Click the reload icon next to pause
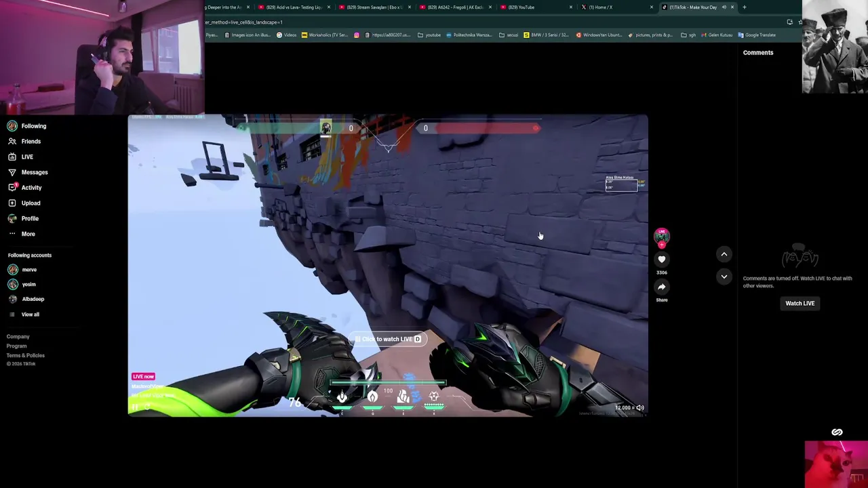The image size is (868, 488). coord(147,407)
